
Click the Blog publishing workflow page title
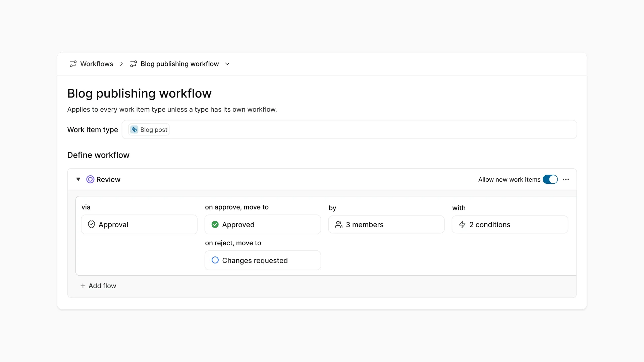point(139,94)
